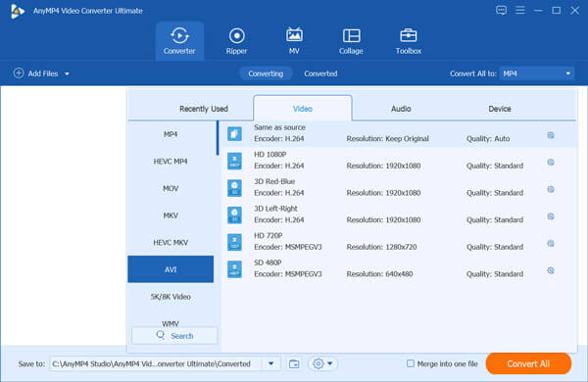588x382 pixels.
Task: Show the Converting list
Action: point(266,73)
